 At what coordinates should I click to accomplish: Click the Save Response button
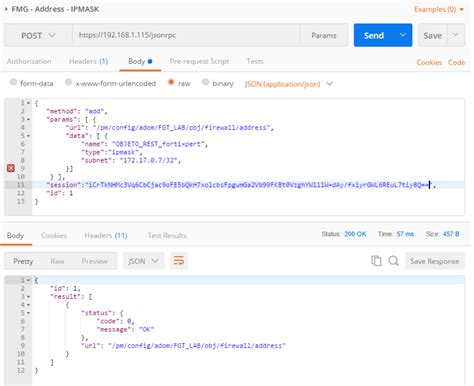click(x=435, y=261)
